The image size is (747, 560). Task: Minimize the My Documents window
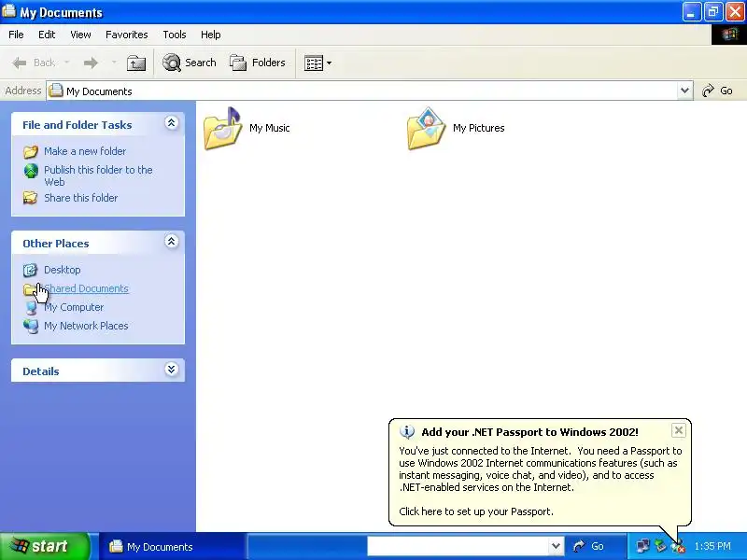[x=691, y=12]
